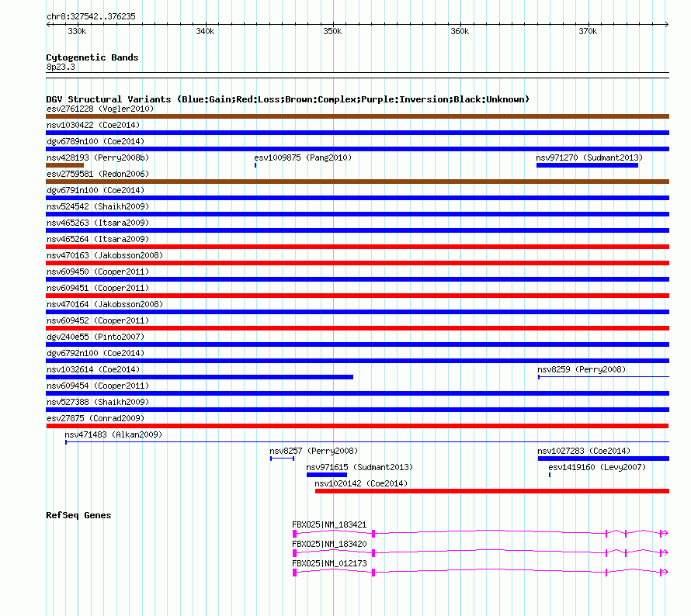
Task: Click the esv1419160 small blue marker
Action: 550,475
